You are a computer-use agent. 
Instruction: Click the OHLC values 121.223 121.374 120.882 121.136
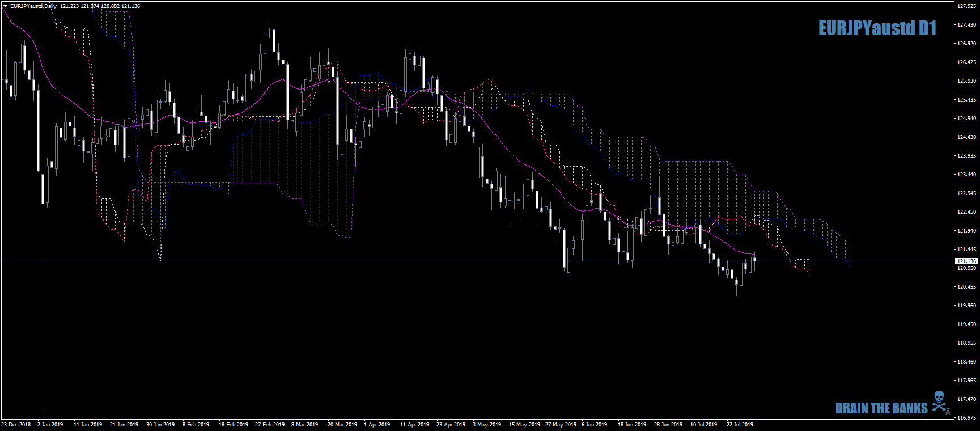(100, 6)
